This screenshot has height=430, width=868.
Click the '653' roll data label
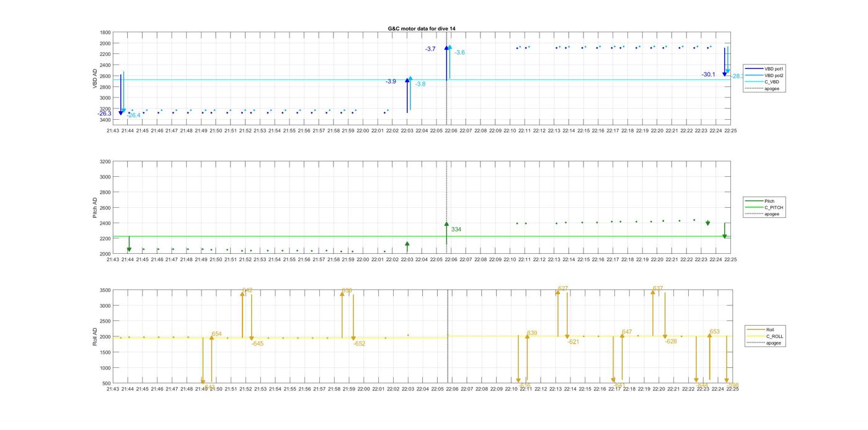[714, 332]
